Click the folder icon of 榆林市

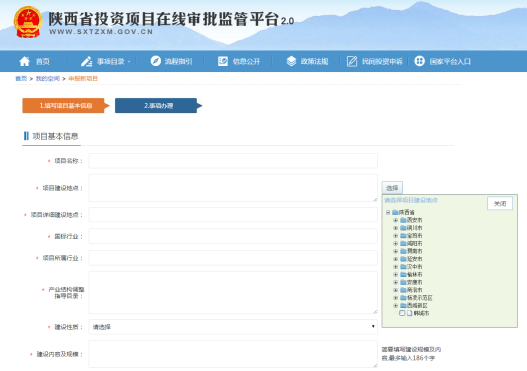click(x=403, y=275)
